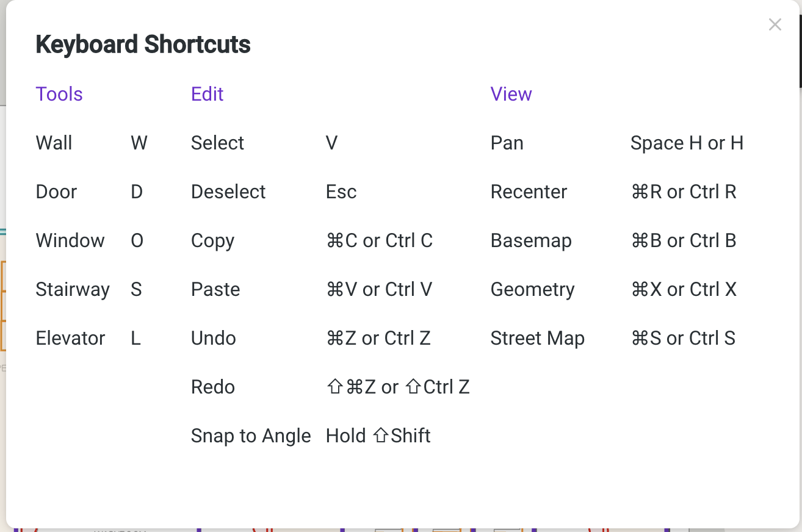
Task: Click the Snap to Angle label
Action: (x=251, y=436)
